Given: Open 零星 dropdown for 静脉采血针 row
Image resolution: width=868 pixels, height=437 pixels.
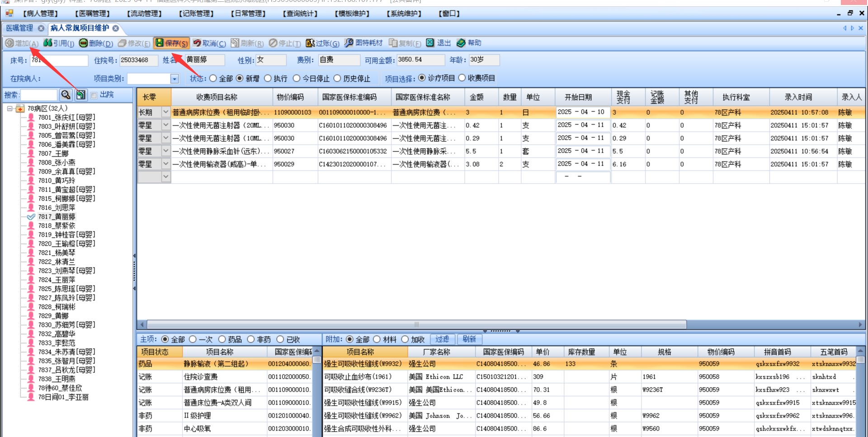Looking at the screenshot, I should click(166, 151).
